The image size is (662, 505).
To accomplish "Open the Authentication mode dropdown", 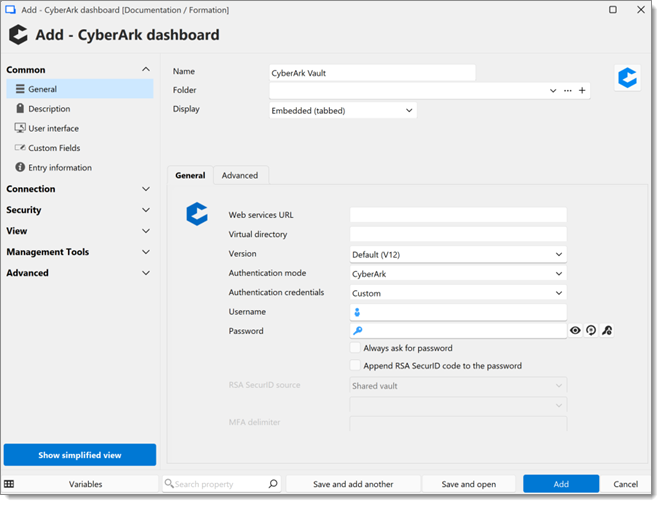I will tap(458, 274).
